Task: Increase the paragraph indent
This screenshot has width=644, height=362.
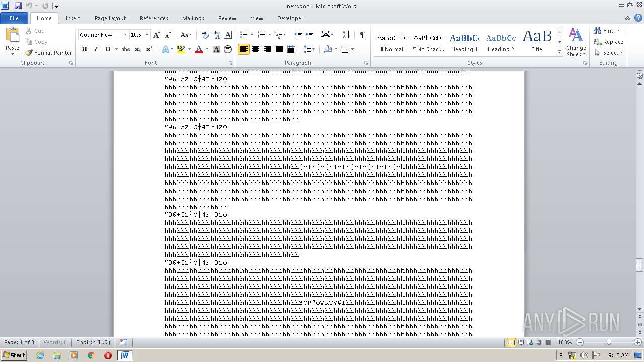Action: pos(310,35)
